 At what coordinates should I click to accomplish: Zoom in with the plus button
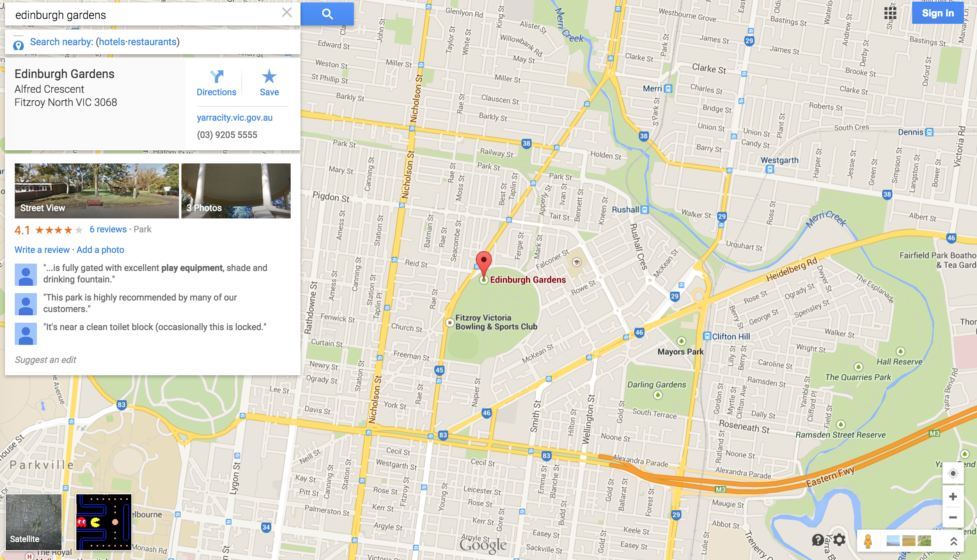(953, 496)
